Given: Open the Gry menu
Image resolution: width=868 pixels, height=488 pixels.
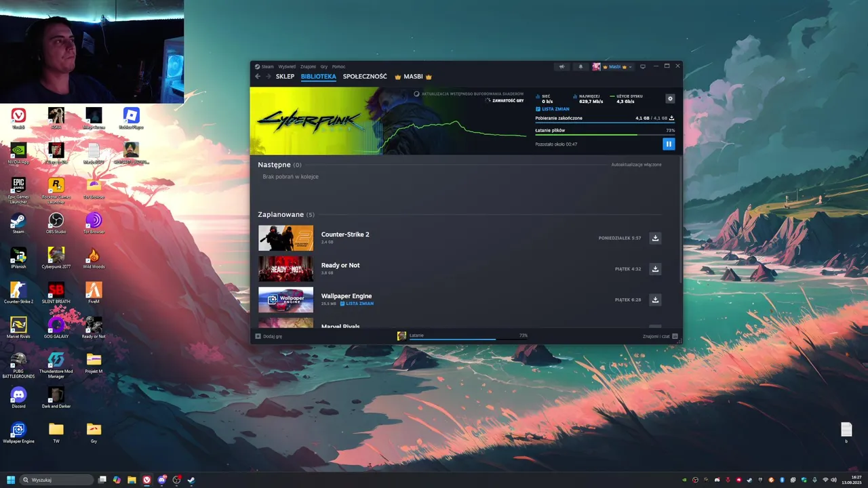Looking at the screenshot, I should coord(324,66).
